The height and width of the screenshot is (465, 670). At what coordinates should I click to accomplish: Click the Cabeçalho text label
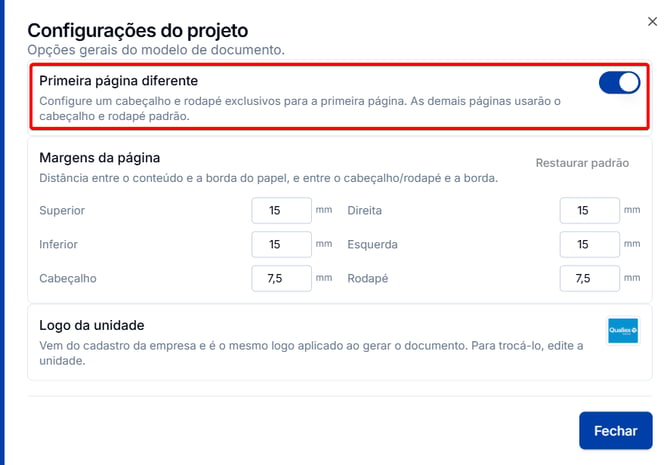pyautogui.click(x=68, y=279)
